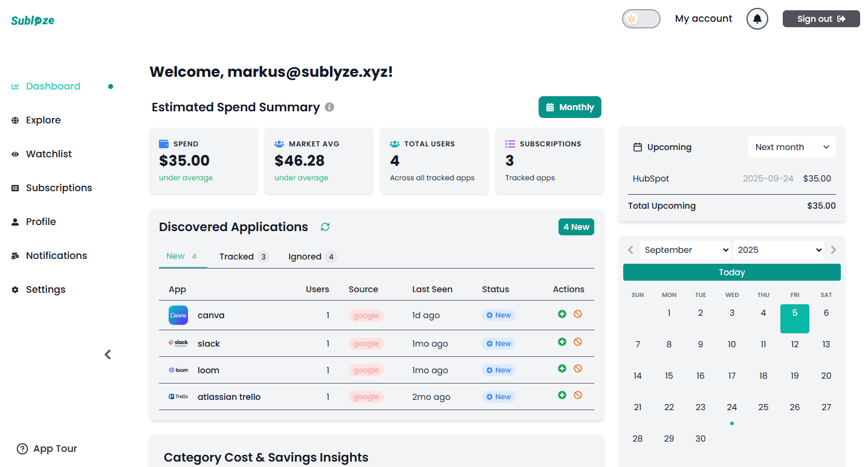Viewport: 868px width, 467px height.
Task: Click the Estimated Spend Summary info icon
Action: (329, 106)
